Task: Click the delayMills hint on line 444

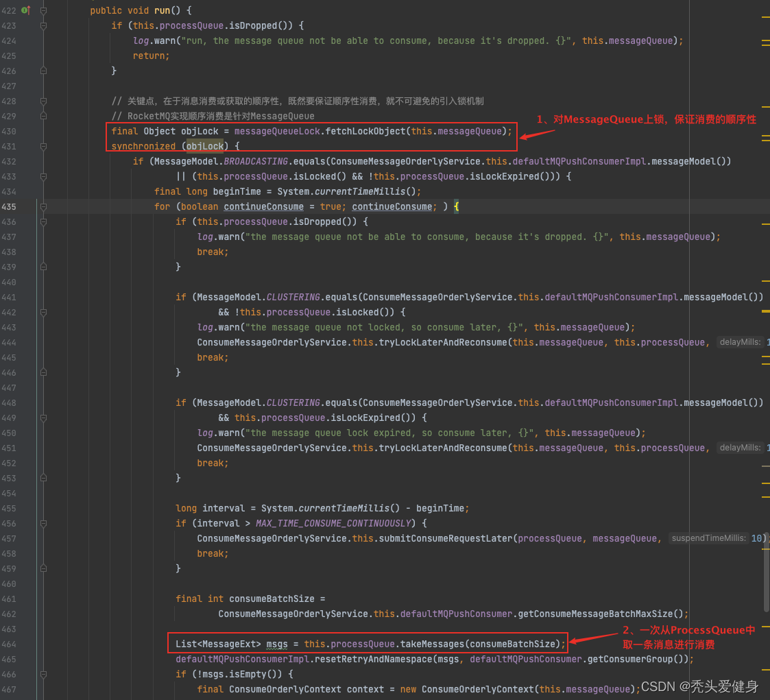Action: [x=740, y=343]
